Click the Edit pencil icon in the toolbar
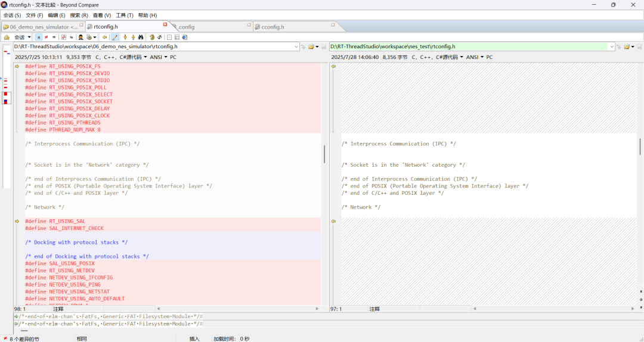Image resolution: width=644 pixels, height=342 pixels. pyautogui.click(x=114, y=37)
